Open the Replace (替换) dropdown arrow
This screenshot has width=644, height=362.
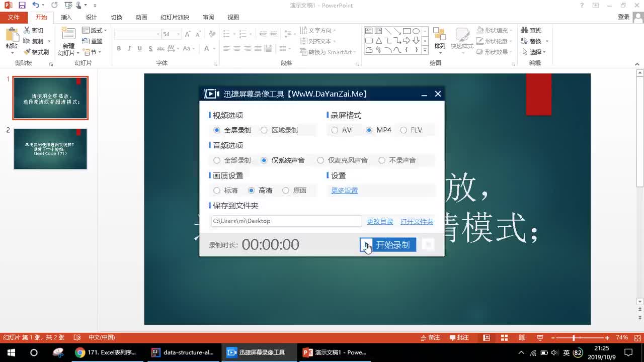(x=547, y=41)
